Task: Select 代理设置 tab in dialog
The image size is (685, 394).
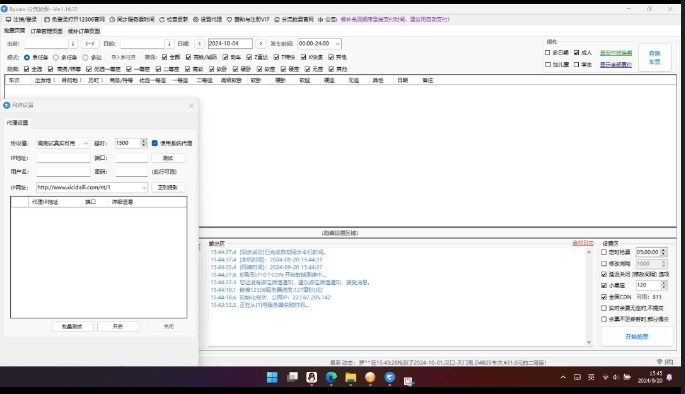Action: pos(17,123)
